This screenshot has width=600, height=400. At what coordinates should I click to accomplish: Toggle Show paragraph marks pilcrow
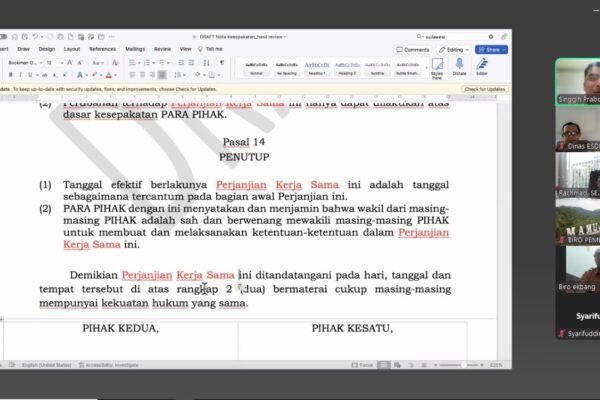coord(222,62)
